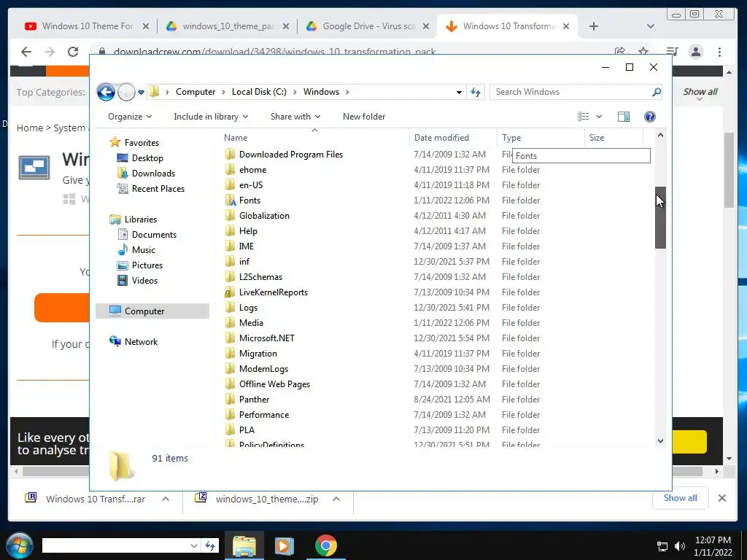
Task: Select the Offline Web Pages folder
Action: tap(274, 384)
